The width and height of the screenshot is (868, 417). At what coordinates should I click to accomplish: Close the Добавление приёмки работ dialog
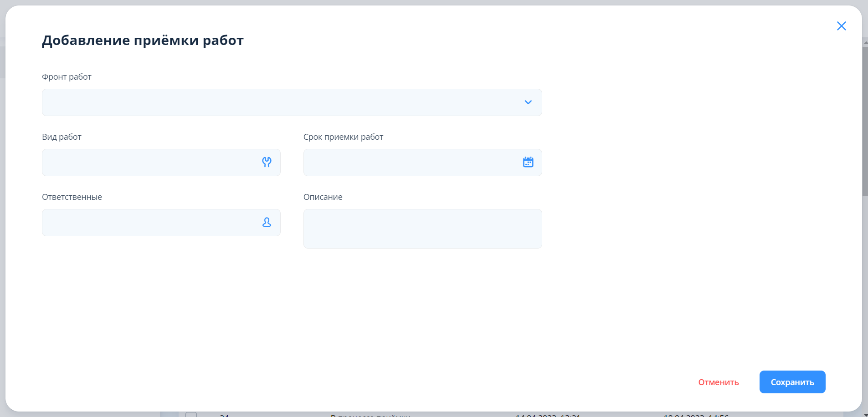(841, 26)
